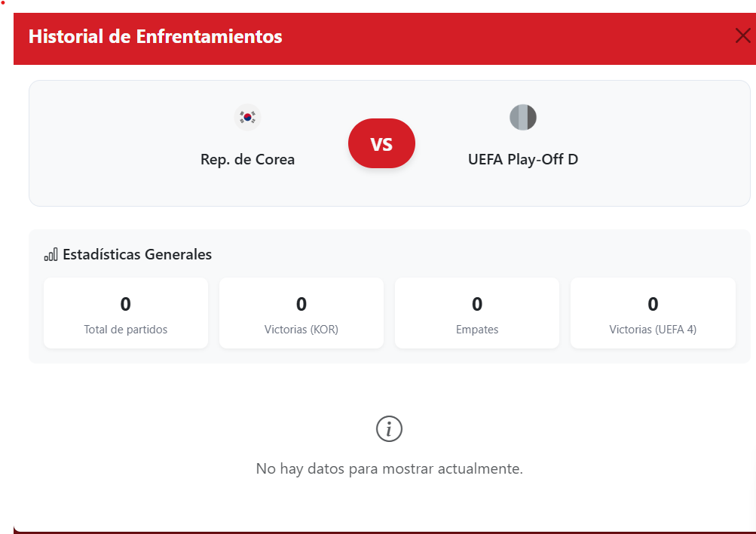Click the zero value above Victorias (KOR)
Viewport: 756px width, 534px height.
coord(301,304)
